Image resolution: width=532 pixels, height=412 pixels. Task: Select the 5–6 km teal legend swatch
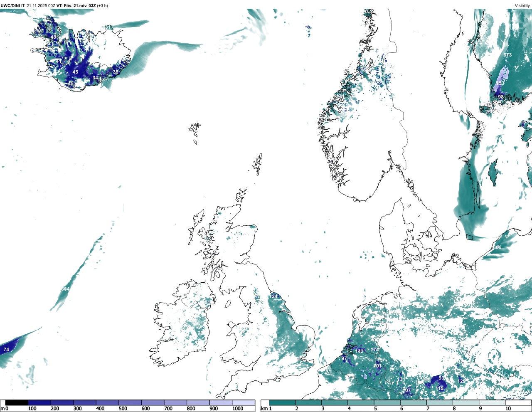click(387, 402)
